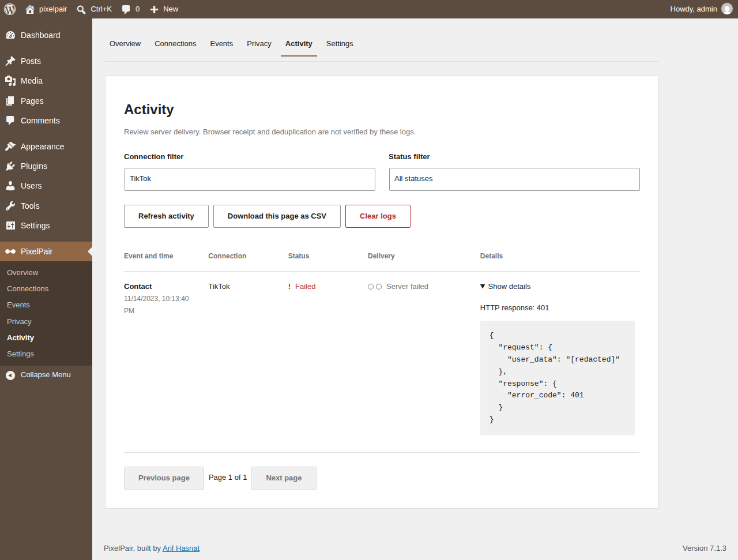Click Download this page as CSV
This screenshot has height=560, width=738.
(277, 216)
